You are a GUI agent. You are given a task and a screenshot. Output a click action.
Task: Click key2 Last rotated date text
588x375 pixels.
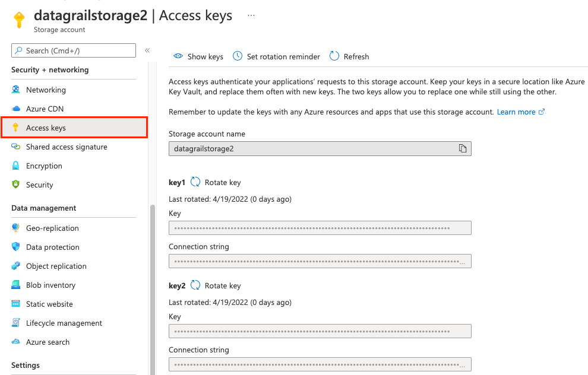(230, 303)
